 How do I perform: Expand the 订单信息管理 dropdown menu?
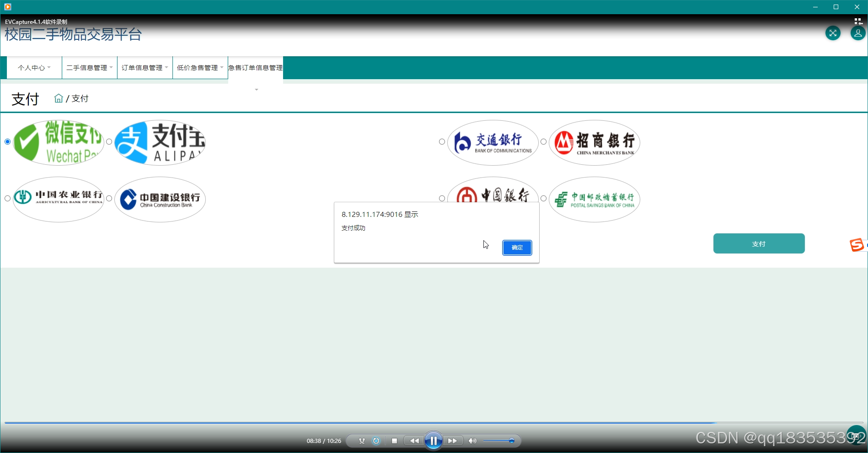click(145, 67)
